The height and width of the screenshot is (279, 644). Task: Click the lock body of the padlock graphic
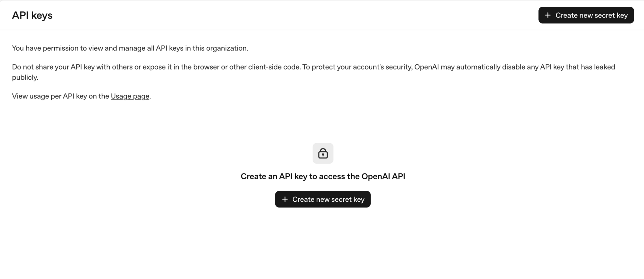point(323,155)
